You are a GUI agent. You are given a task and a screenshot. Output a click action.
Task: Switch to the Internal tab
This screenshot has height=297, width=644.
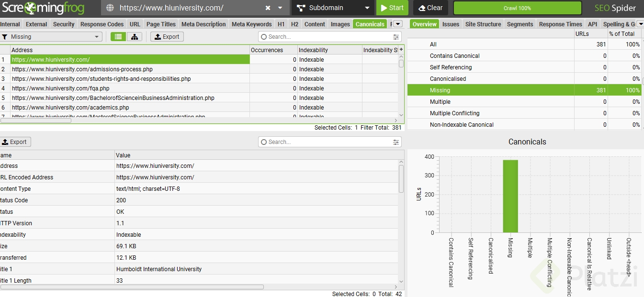(10, 24)
